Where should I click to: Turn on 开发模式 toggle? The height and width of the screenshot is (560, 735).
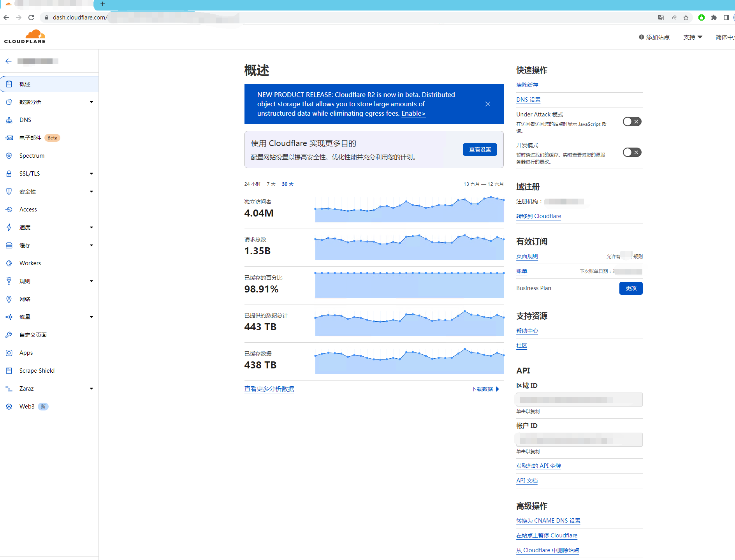(631, 153)
